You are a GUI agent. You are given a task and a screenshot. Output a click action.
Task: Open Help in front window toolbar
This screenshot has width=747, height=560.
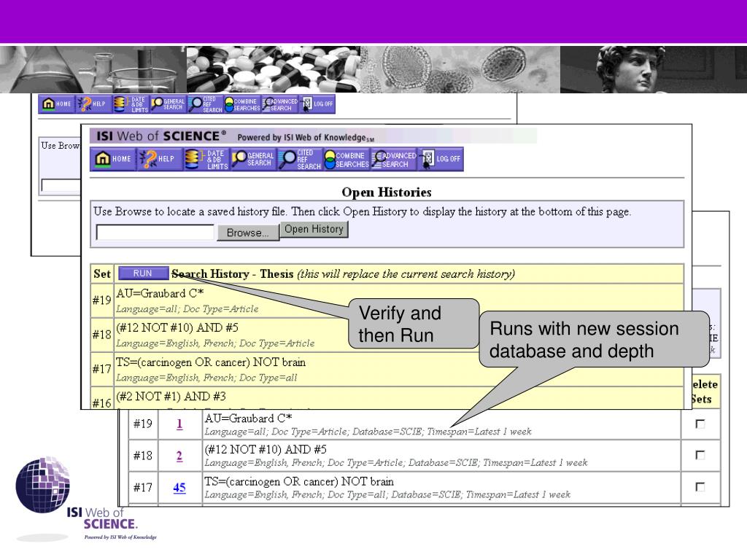(160, 159)
